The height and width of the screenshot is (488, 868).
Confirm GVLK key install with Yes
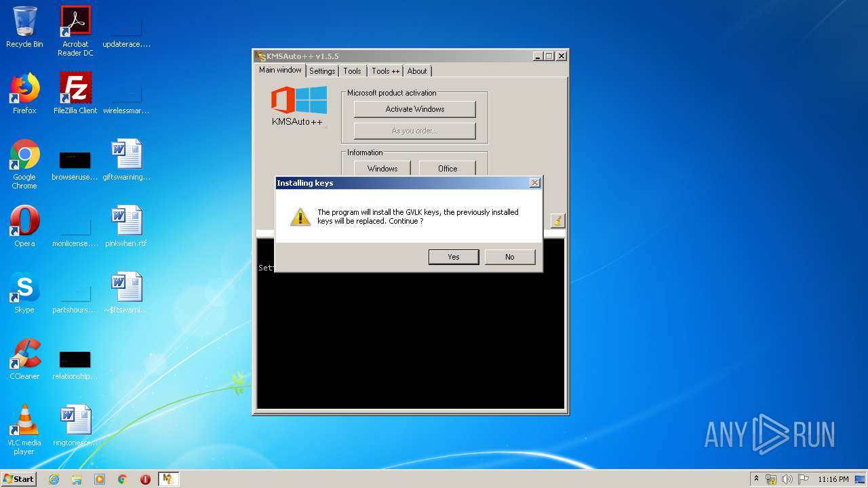tap(454, 257)
